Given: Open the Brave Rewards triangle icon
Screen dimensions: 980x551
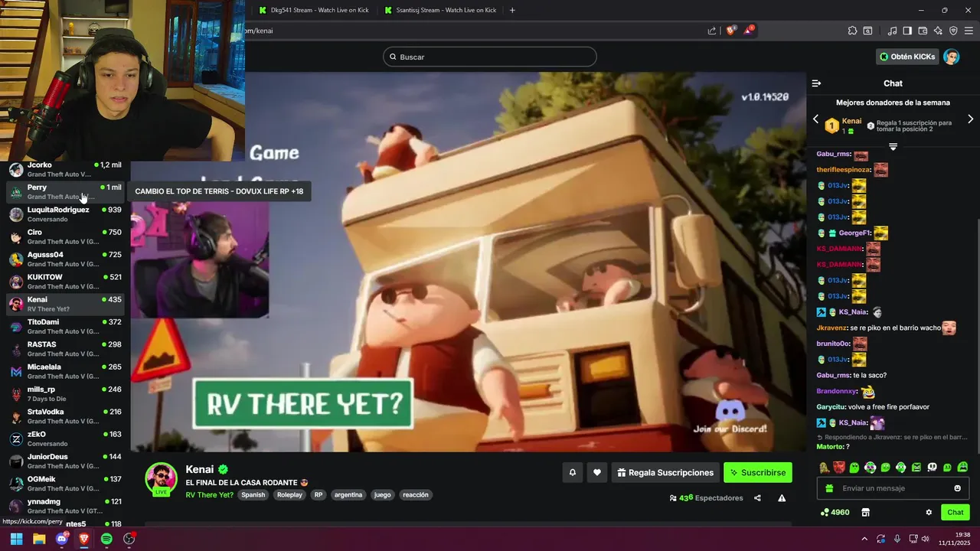Looking at the screenshot, I should tap(749, 31).
